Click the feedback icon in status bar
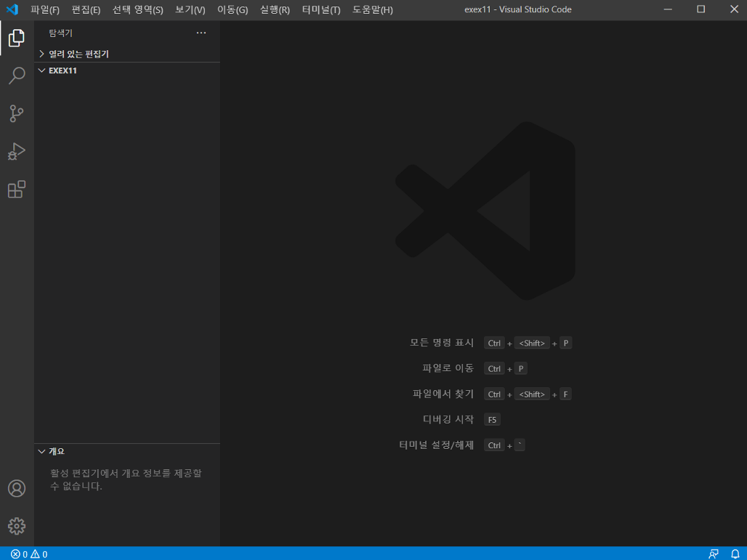The image size is (747, 560). tap(713, 553)
